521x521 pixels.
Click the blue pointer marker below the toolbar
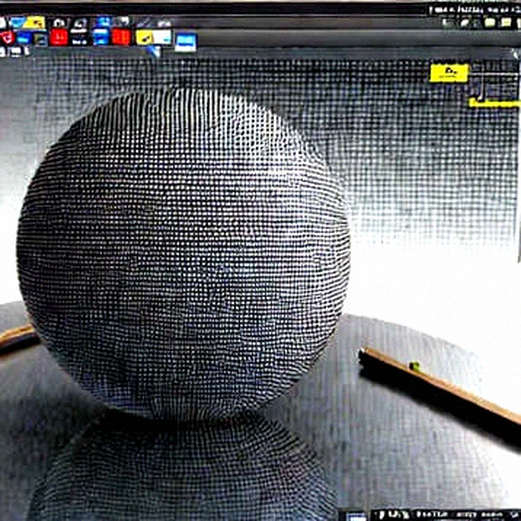pos(154,51)
